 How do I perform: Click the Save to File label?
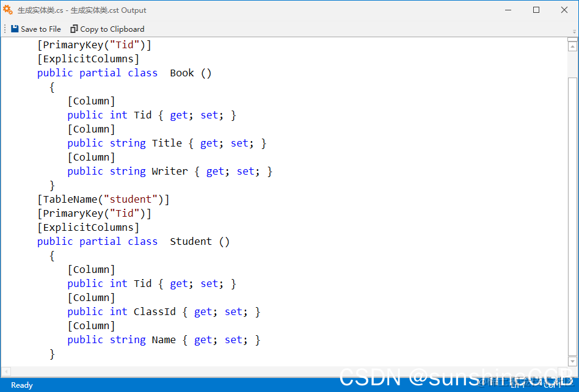[x=41, y=29]
